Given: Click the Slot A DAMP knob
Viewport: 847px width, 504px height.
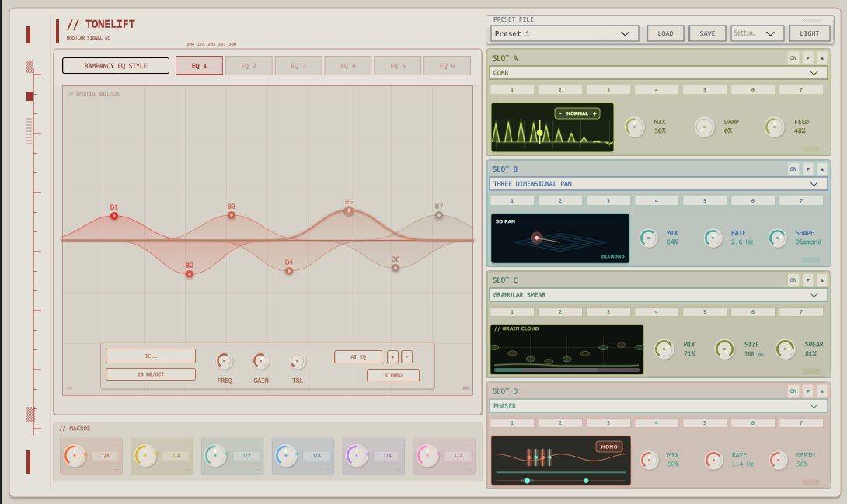Looking at the screenshot, I should coord(704,127).
